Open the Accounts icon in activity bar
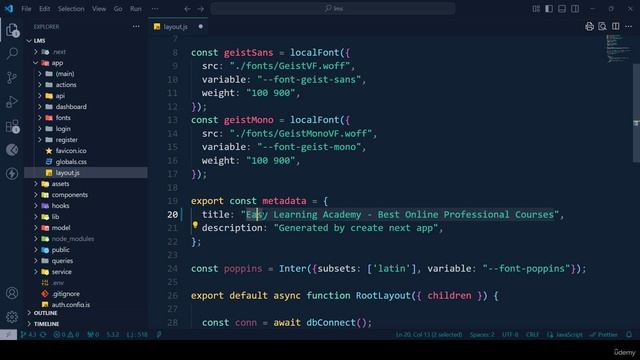 pyautogui.click(x=12, y=293)
